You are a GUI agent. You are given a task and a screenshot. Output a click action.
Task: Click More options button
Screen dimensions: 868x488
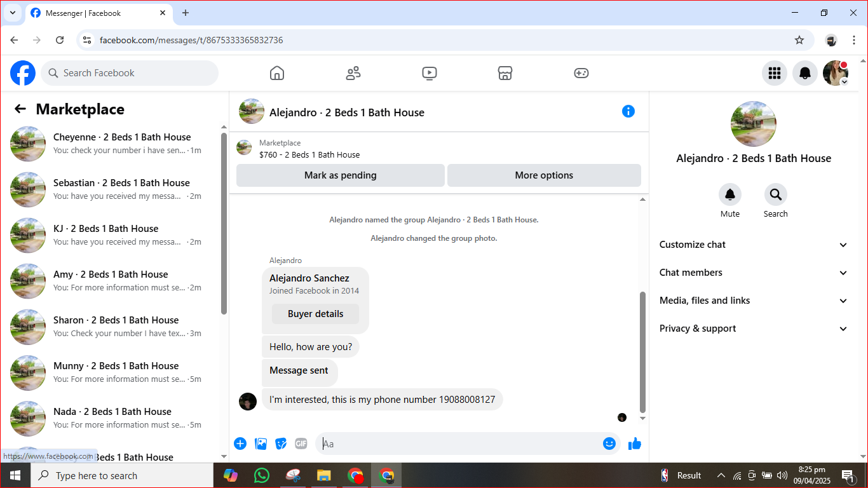click(x=544, y=175)
